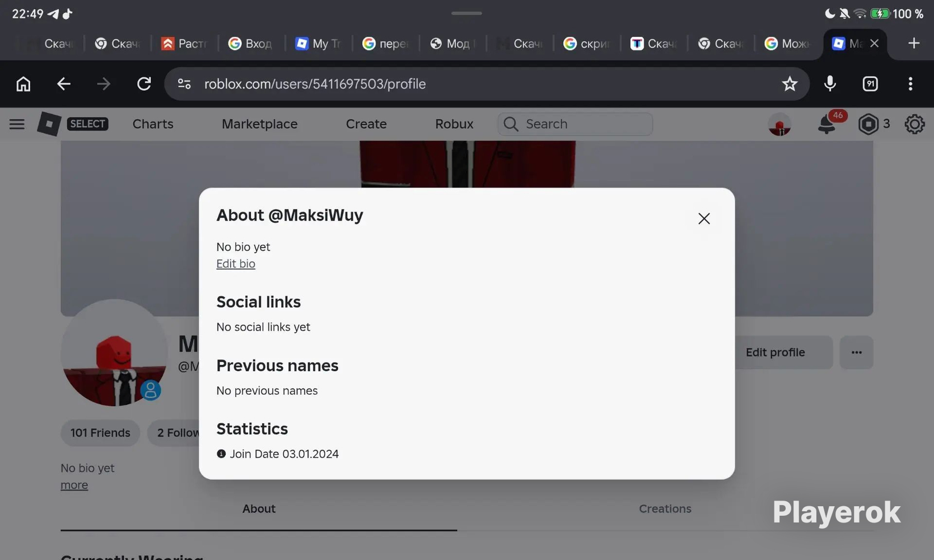Switch to the 'скри' browser tab
The image size is (934, 560).
[586, 43]
